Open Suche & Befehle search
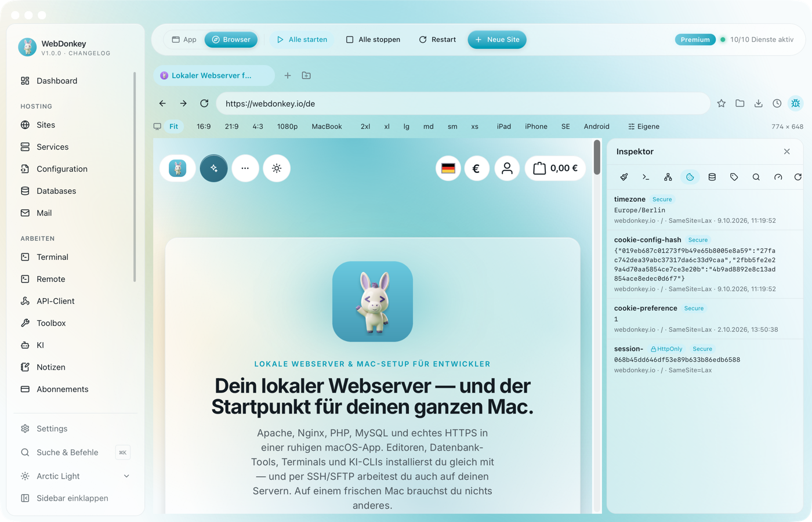Viewport: 812px width, 522px height. pyautogui.click(x=75, y=452)
